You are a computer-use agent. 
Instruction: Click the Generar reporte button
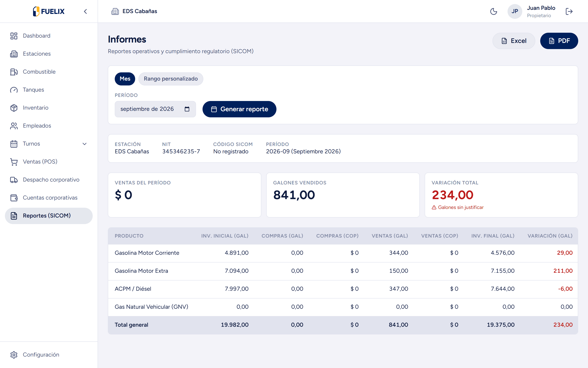(x=239, y=109)
